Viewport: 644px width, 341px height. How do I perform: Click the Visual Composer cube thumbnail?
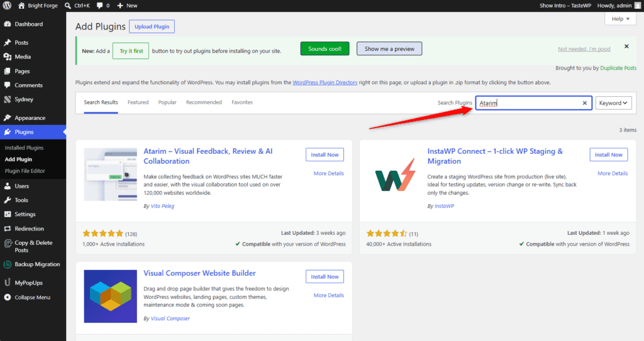click(111, 296)
